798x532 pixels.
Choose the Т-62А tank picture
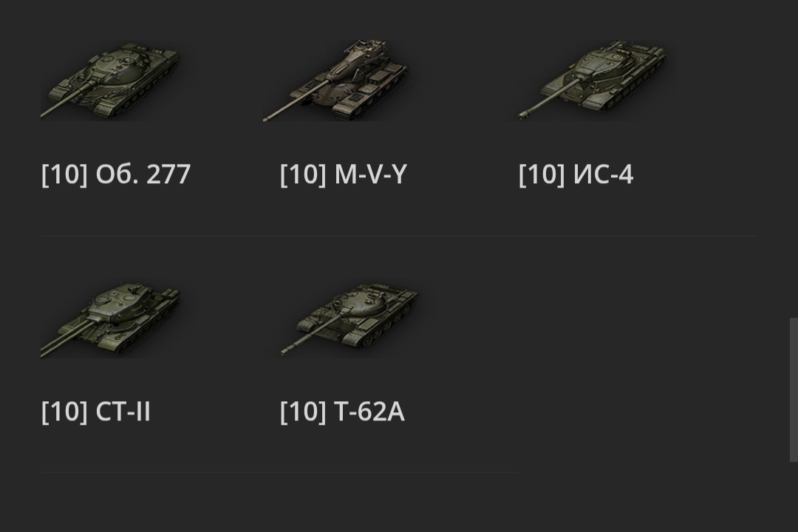350,318
